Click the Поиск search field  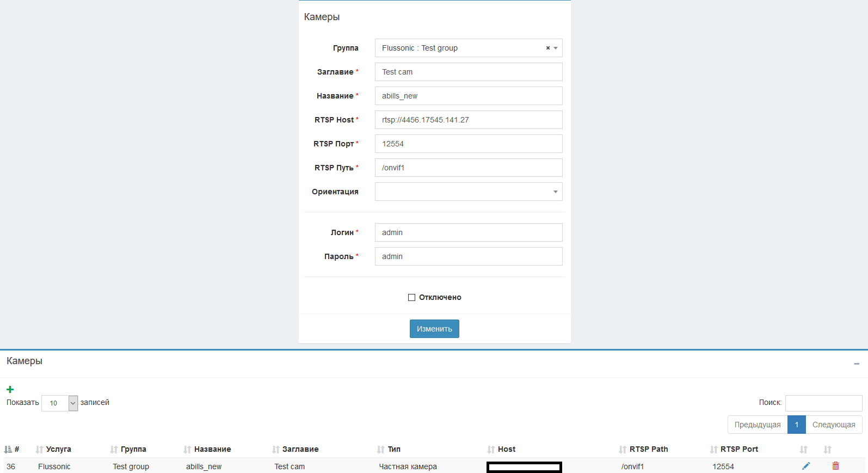click(823, 403)
